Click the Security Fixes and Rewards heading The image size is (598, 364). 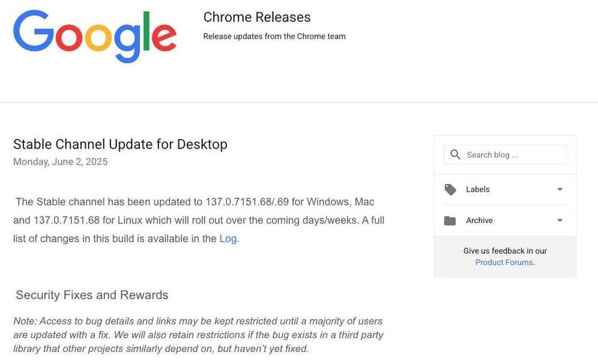coord(91,294)
